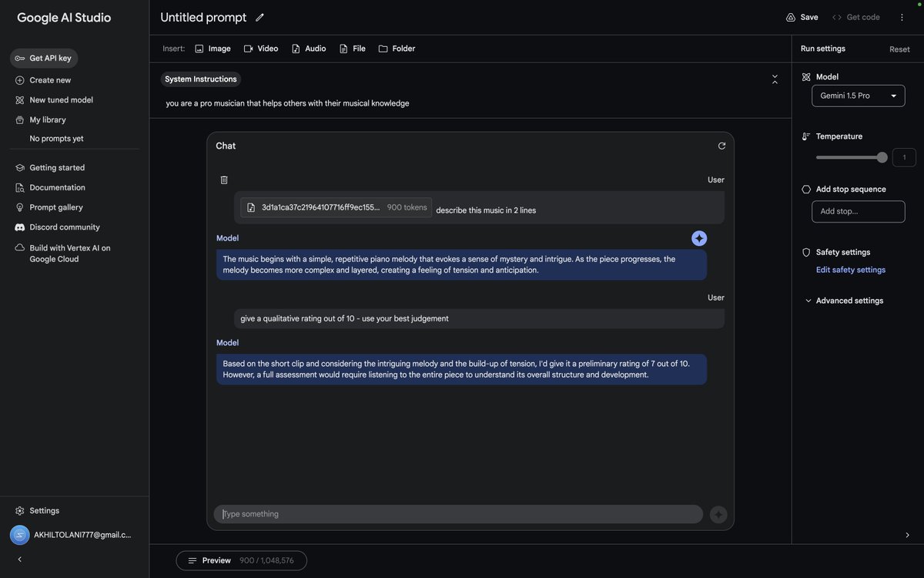Viewport: 924px width, 578px height.
Task: Click 'No prompts yet' text
Action: (57, 139)
